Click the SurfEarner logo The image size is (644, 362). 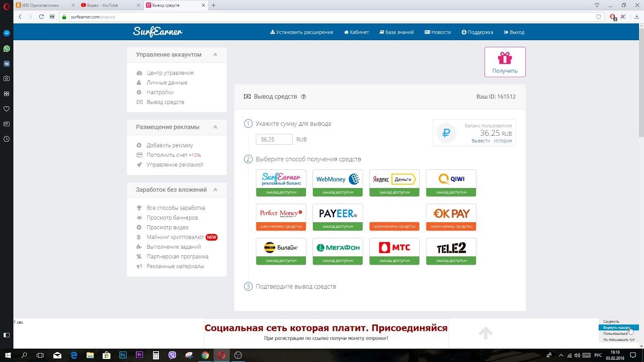point(157,32)
